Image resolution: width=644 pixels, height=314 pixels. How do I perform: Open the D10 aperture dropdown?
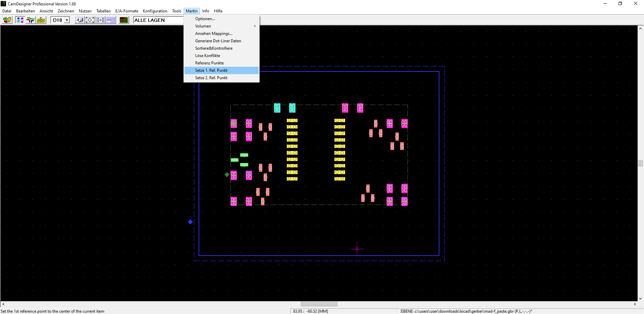(x=67, y=20)
